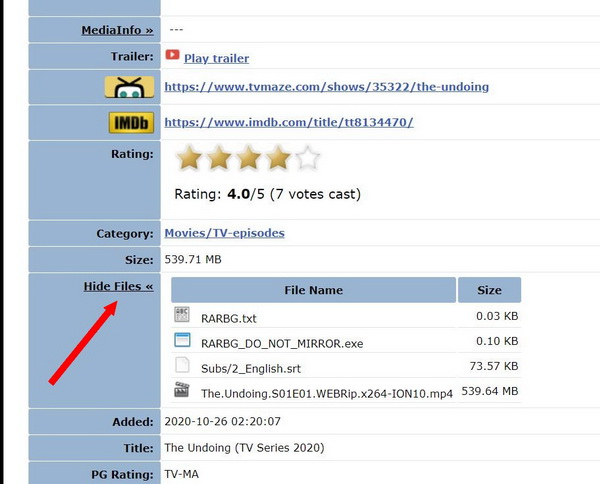
Task: Expand the MediaInfo section
Action: point(117,30)
